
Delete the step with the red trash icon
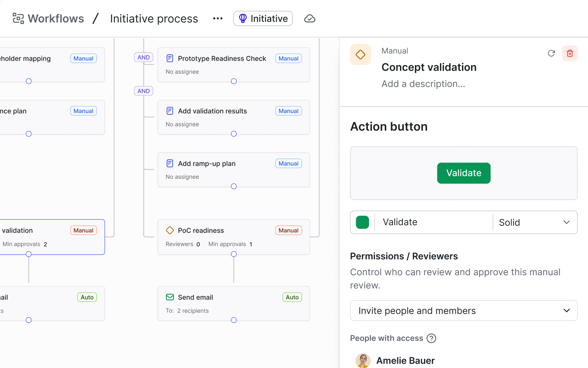[x=570, y=53]
